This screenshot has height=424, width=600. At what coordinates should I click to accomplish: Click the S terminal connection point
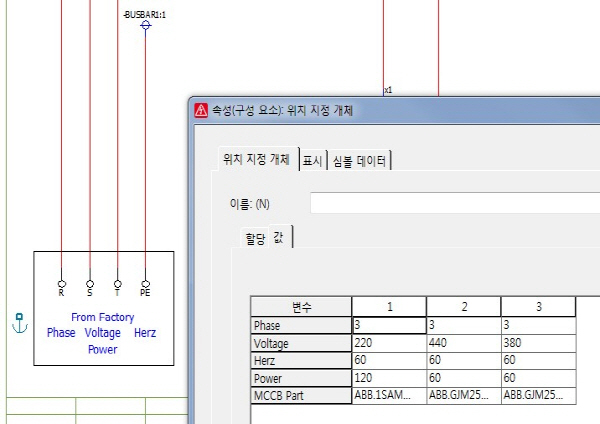[x=90, y=284]
